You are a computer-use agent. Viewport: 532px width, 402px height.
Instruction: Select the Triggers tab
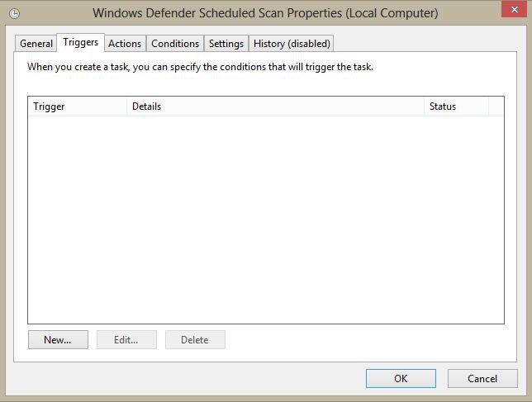point(81,42)
